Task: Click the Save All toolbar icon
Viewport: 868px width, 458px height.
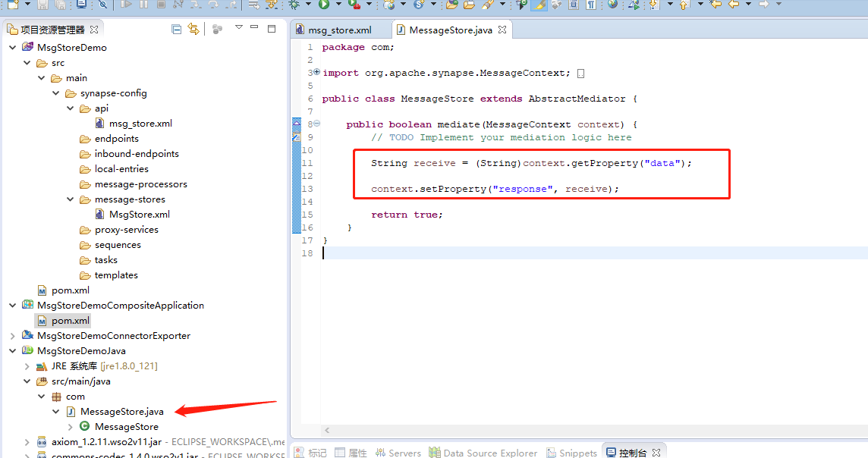Action: tap(61, 5)
